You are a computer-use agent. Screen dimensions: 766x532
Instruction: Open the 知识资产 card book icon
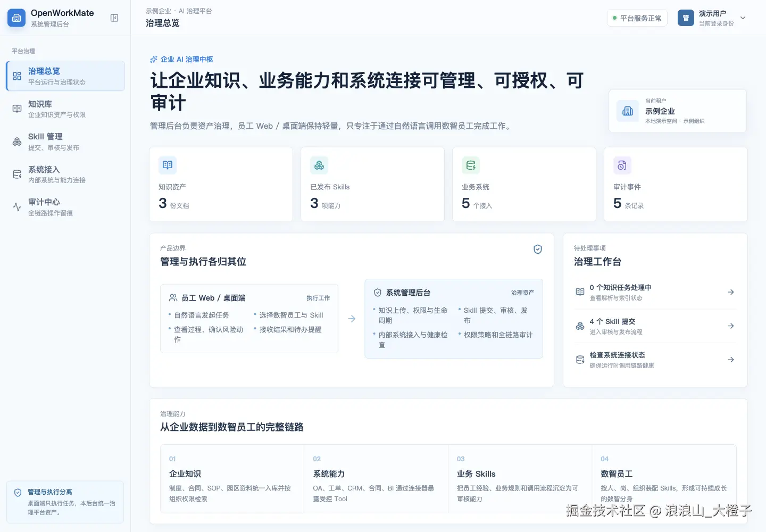[168, 165]
